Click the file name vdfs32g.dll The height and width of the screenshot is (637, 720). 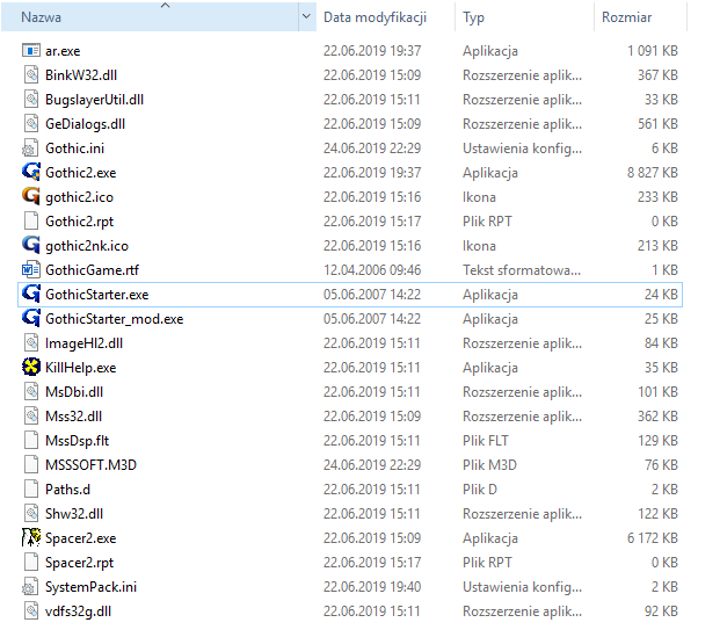pyautogui.click(x=78, y=611)
